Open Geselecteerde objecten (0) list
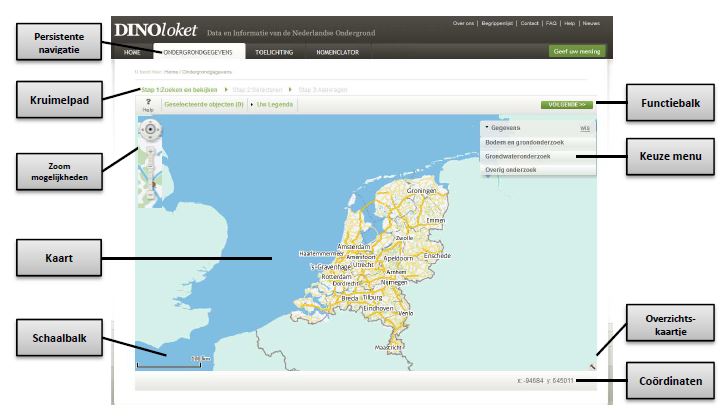Image resolution: width=727 pixels, height=417 pixels. click(203, 104)
